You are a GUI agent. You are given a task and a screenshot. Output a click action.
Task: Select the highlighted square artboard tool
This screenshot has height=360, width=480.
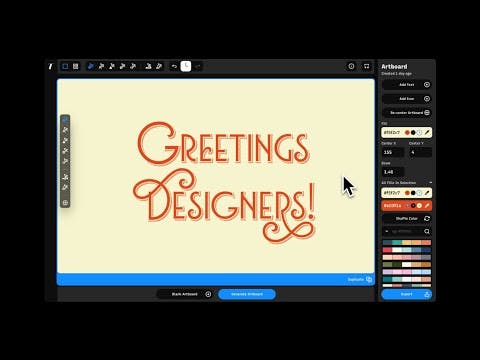65,66
